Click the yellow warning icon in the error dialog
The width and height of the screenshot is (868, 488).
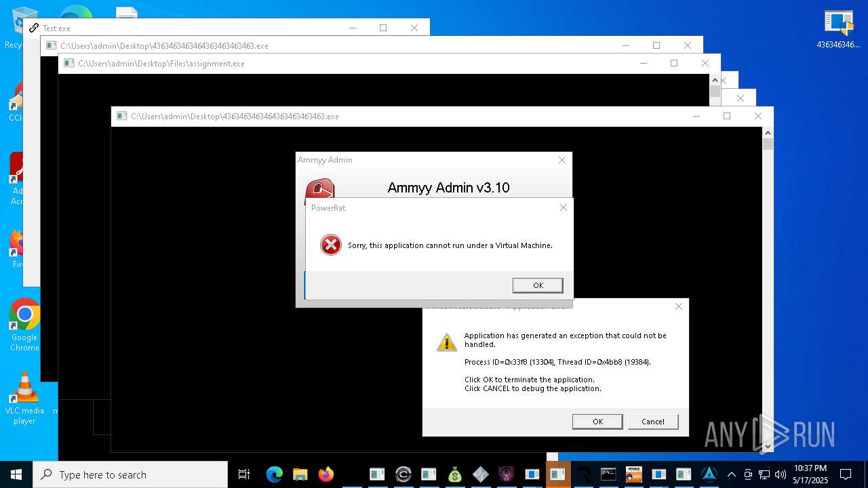tap(447, 342)
